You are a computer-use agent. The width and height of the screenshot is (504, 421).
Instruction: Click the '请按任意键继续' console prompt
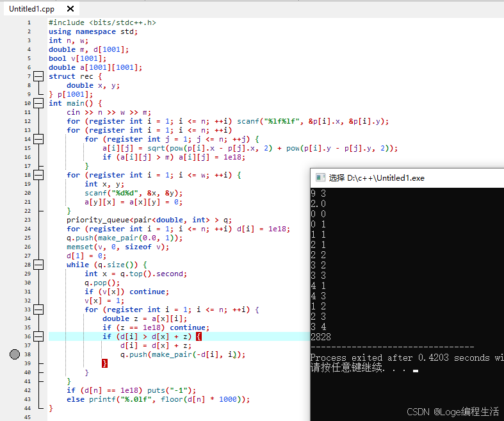[x=346, y=367]
